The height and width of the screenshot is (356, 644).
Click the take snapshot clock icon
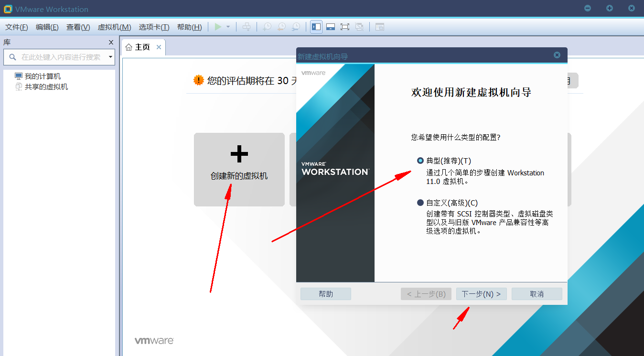pos(267,27)
